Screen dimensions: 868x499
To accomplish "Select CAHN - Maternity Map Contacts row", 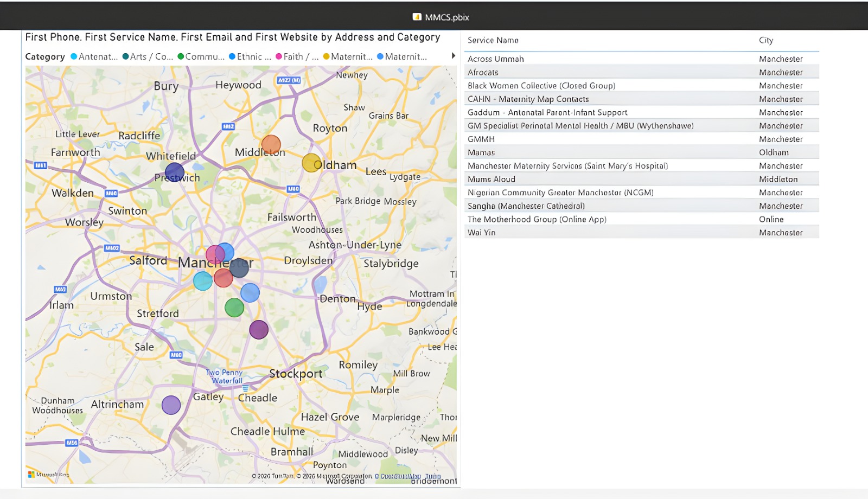I will pos(642,99).
